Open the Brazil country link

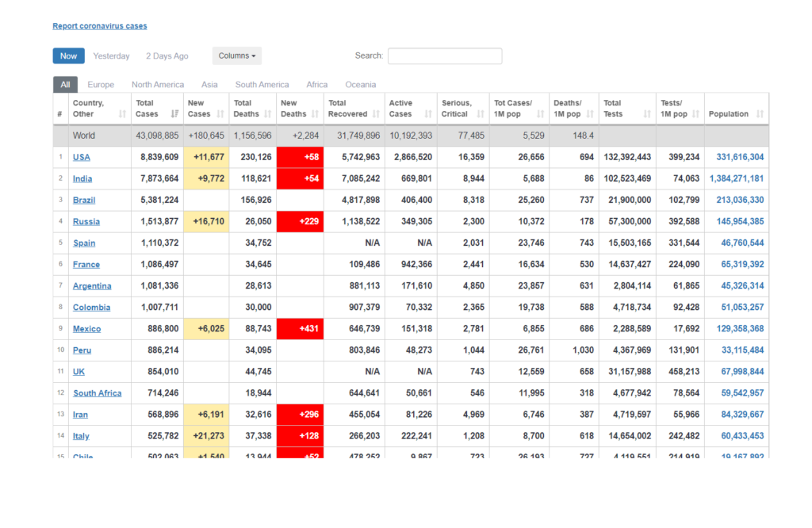84,201
